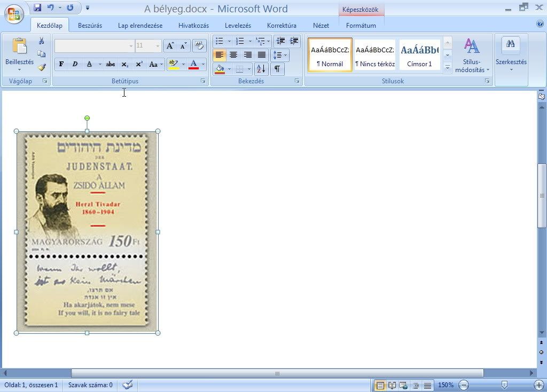Open the Szerkesztés binoculars menu

tap(511, 54)
